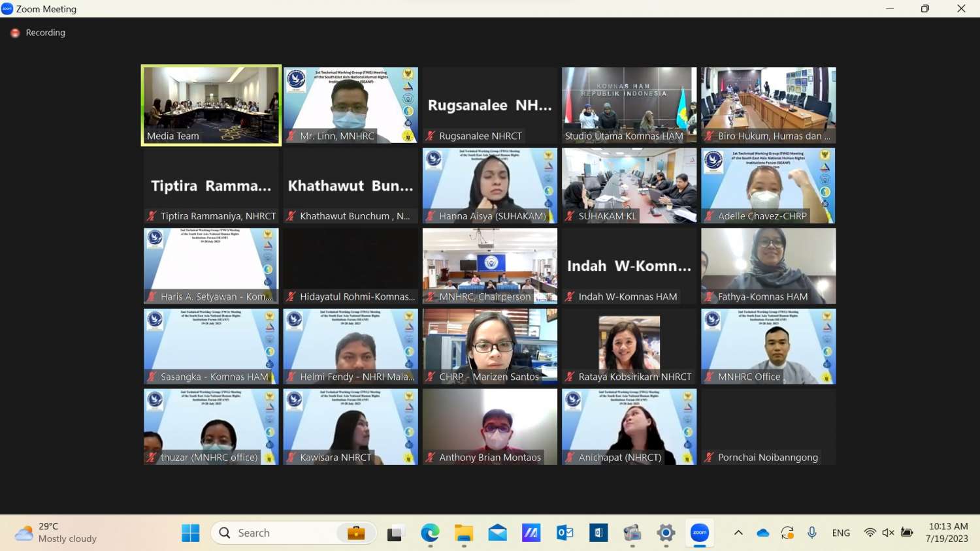The height and width of the screenshot is (551, 980).
Task: Open the ENG language switcher
Action: coord(841,533)
